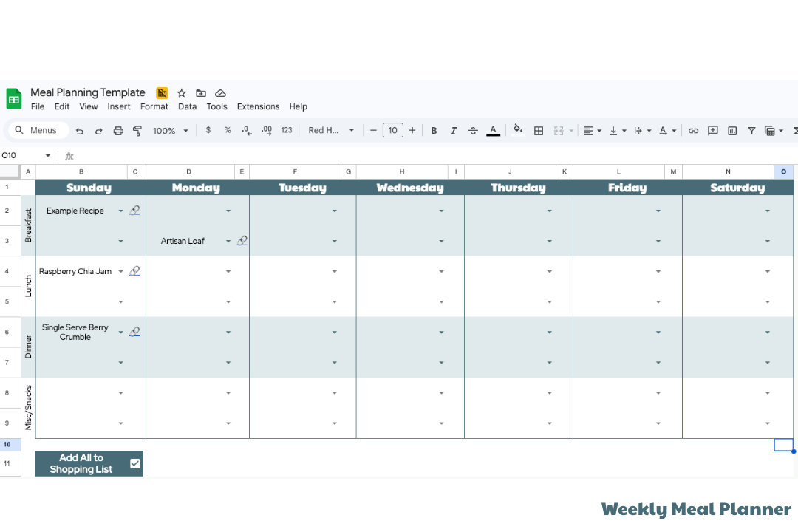Open the Edit menu
Screen dimensions: 798x532
coord(61,106)
